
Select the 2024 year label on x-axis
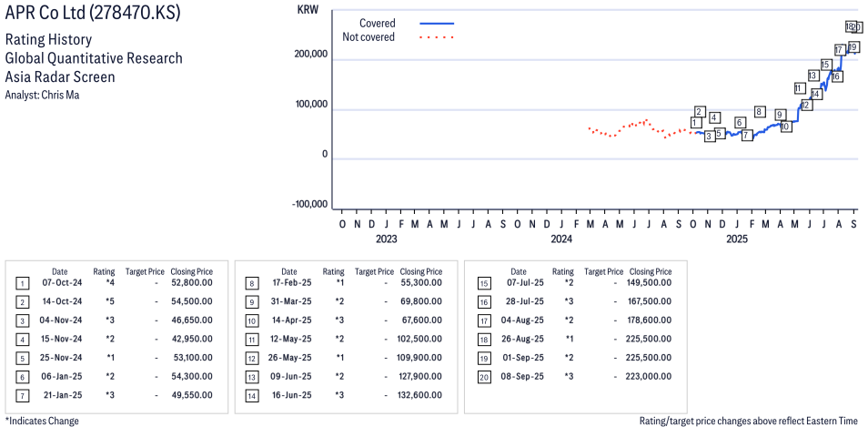pyautogui.click(x=561, y=239)
